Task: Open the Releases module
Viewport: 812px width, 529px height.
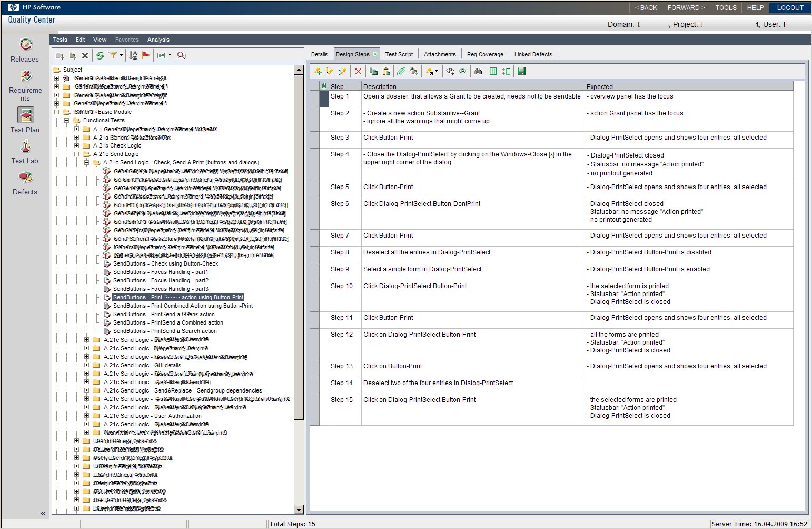Action: click(25, 50)
